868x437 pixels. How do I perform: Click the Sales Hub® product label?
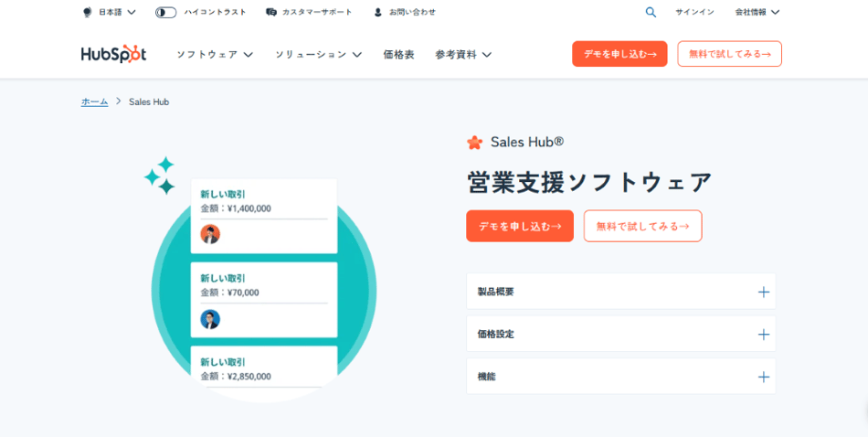pyautogui.click(x=527, y=143)
